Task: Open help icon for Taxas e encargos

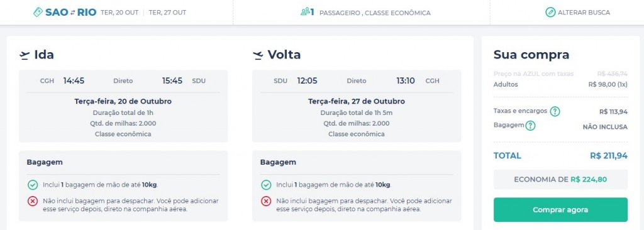Action: pos(555,111)
